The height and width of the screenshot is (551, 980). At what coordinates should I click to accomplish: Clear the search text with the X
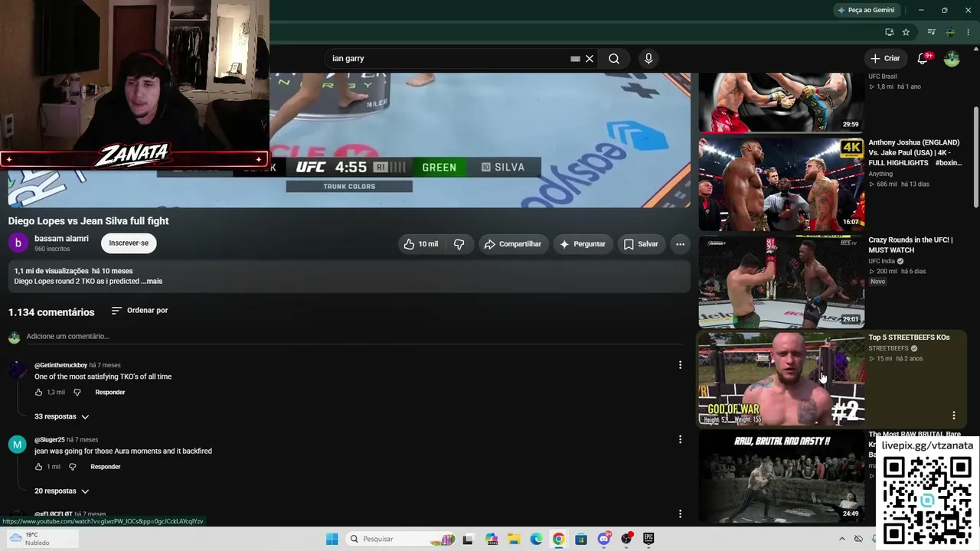[590, 59]
